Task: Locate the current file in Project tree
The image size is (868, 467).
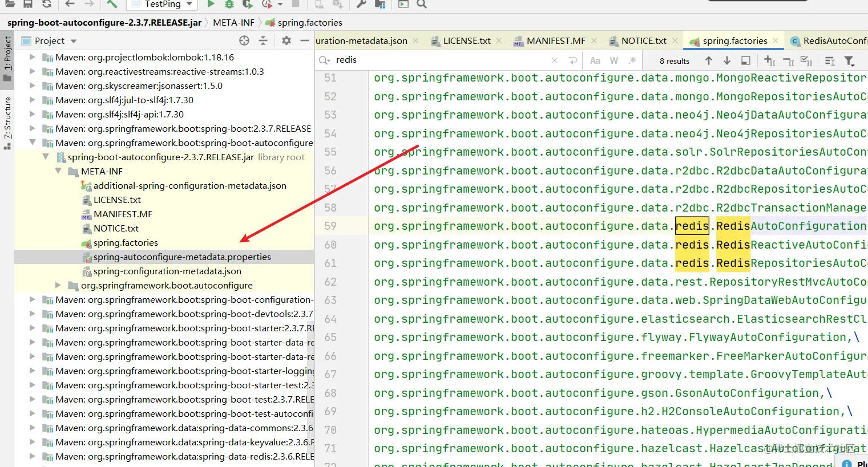Action: click(x=244, y=40)
